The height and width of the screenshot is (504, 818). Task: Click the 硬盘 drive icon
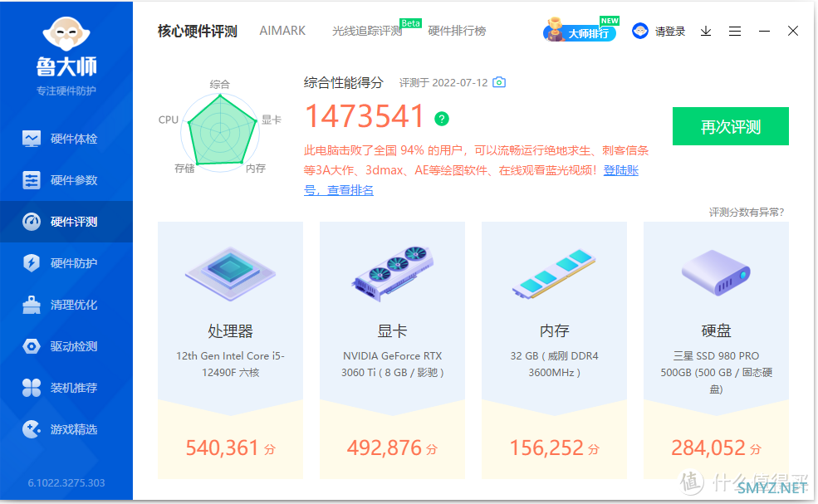pos(716,272)
